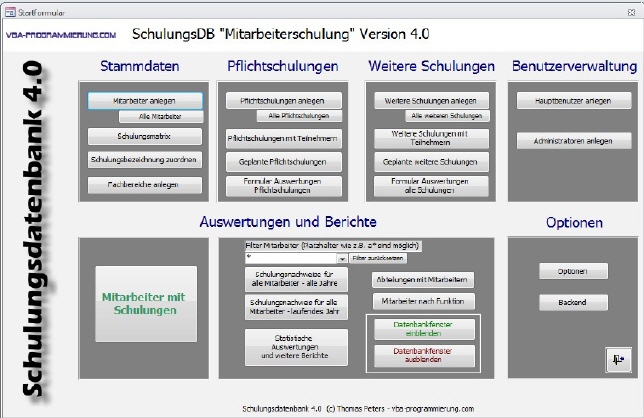
Task: Click Administratoren anlegen button
Action: pyautogui.click(x=566, y=141)
